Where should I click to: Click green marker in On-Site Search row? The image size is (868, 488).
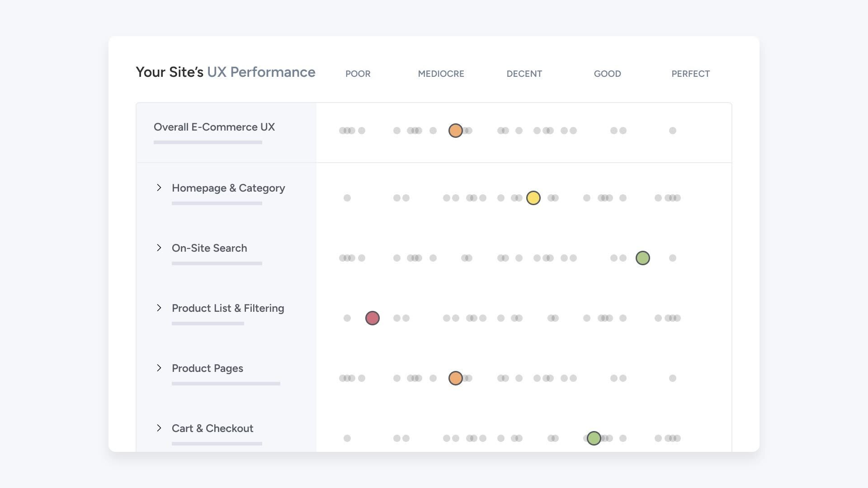tap(642, 258)
